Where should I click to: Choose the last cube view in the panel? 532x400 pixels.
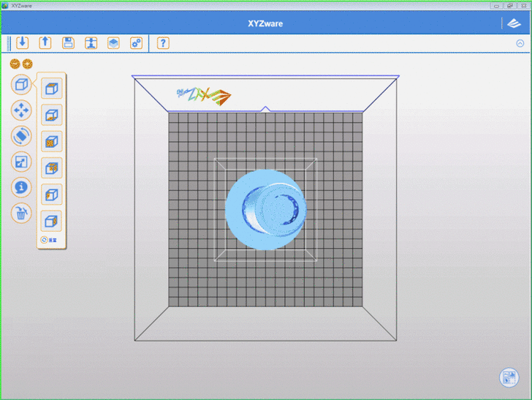pos(52,220)
